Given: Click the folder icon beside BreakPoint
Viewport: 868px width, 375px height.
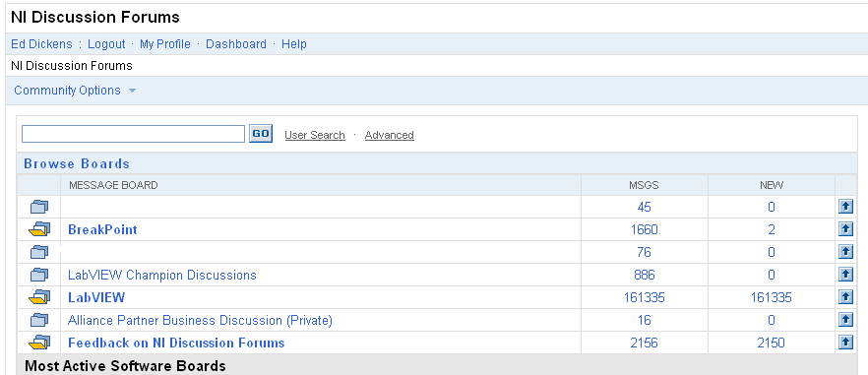Looking at the screenshot, I should tap(38, 229).
